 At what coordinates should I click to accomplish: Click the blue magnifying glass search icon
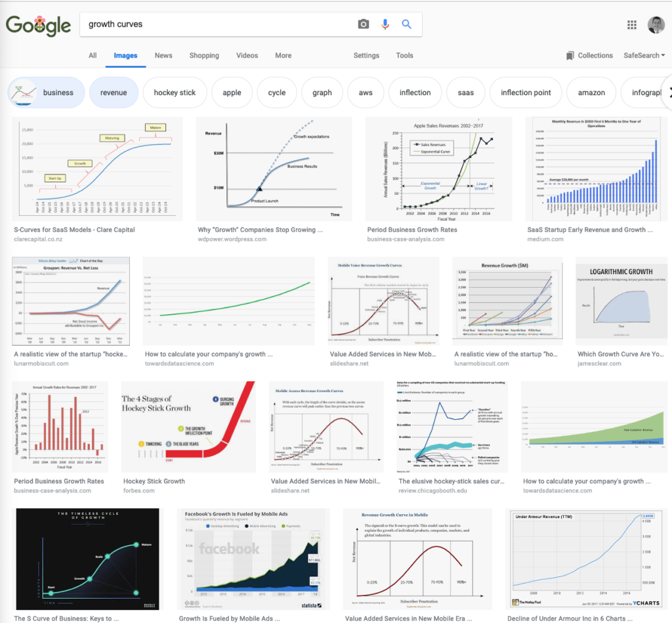406,24
